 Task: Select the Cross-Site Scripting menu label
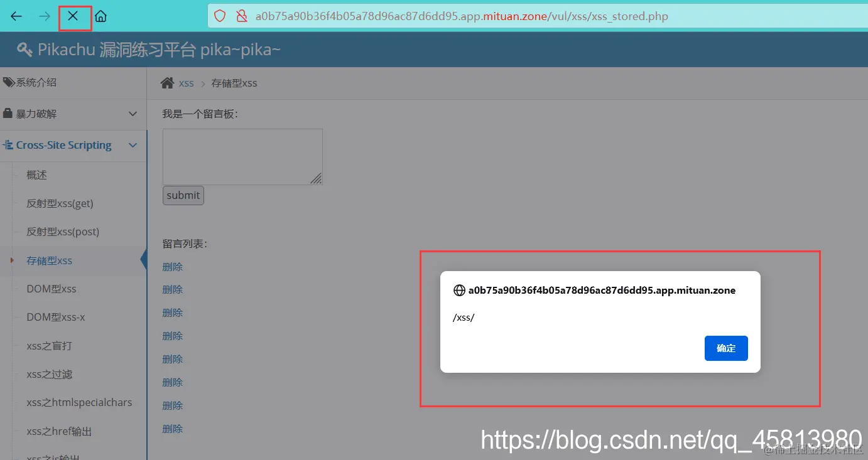[63, 145]
